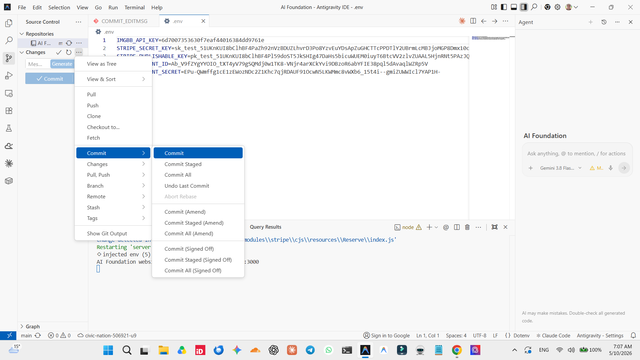Open the Gemini model selector dropdown
This screenshot has width=640, height=360.
coord(560,168)
